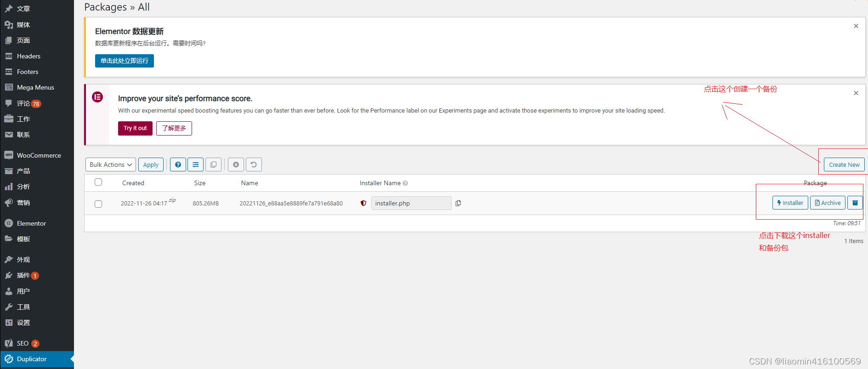868x369 pixels.
Task: Dismiss the Elementor 数据更新 notice
Action: 856,26
